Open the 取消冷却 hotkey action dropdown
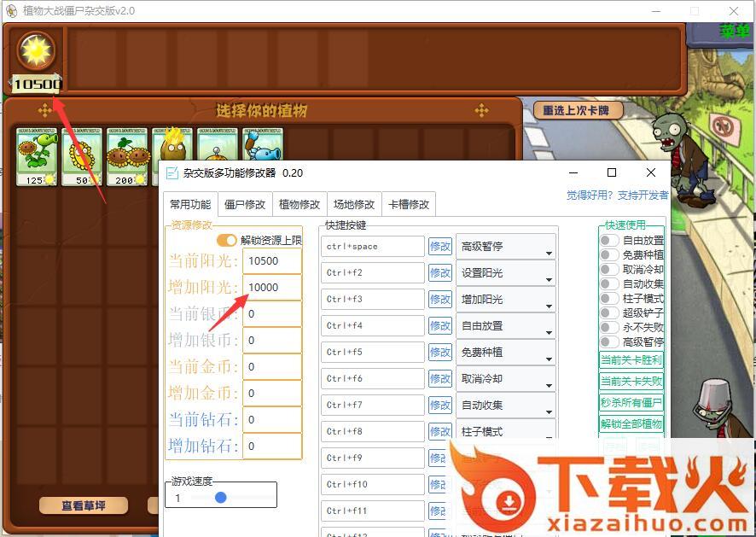Image resolution: width=756 pixels, height=537 pixels. coord(506,379)
